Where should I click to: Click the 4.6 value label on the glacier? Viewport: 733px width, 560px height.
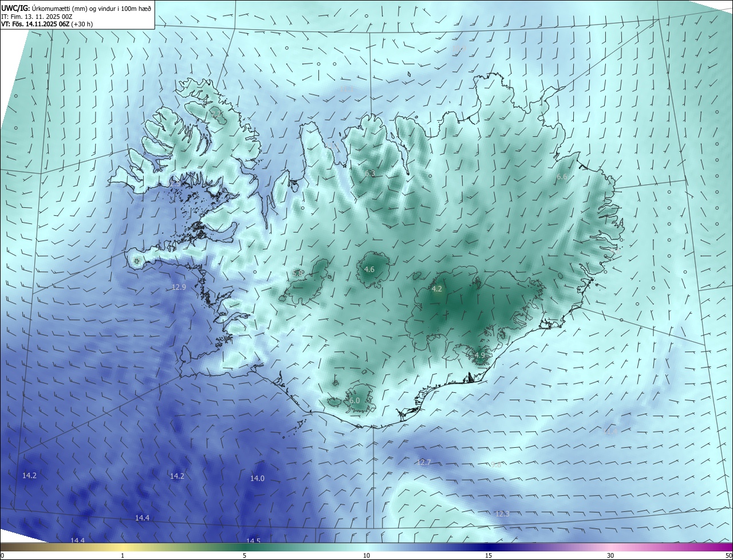click(369, 270)
